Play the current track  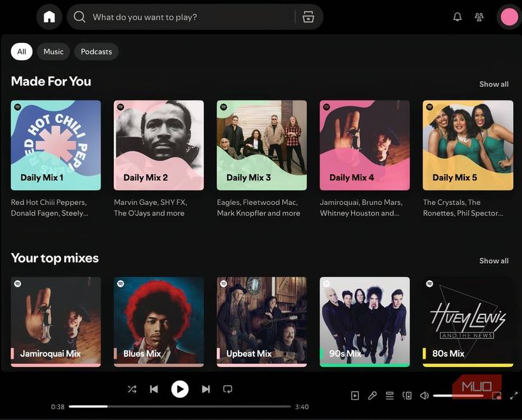[x=180, y=389]
